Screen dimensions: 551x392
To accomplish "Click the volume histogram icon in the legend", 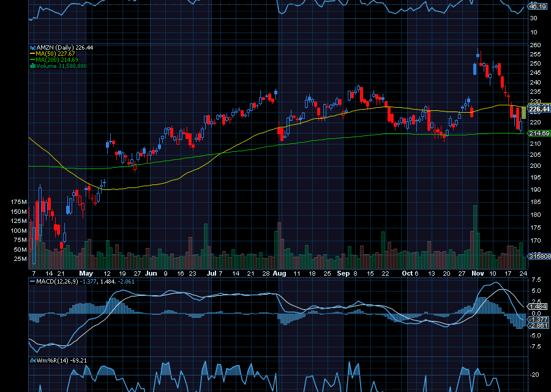I will pyautogui.click(x=32, y=65).
